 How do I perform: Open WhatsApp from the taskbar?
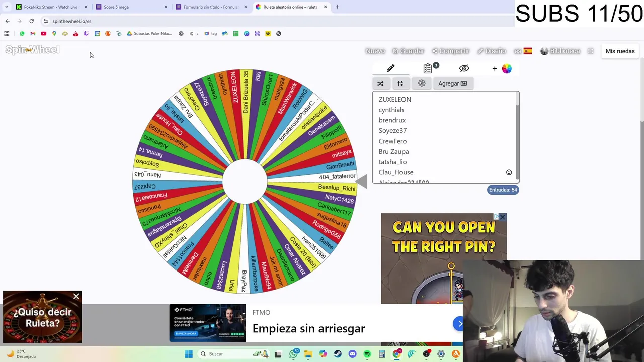294,354
